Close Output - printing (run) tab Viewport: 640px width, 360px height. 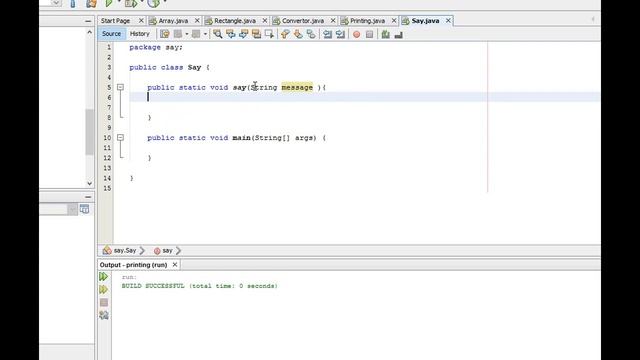point(175,265)
